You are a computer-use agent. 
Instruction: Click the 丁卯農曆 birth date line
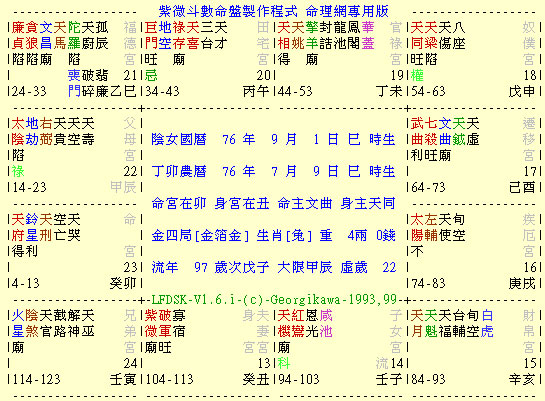(273, 171)
